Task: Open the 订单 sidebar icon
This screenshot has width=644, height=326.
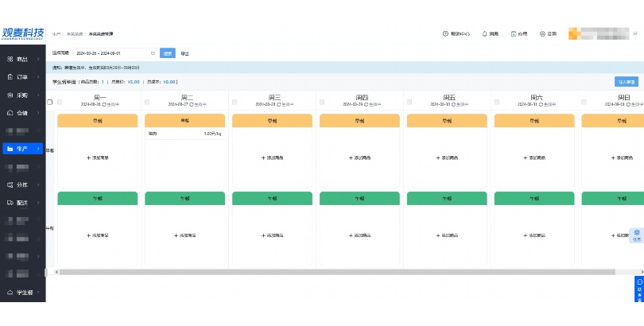Action: 10,77
